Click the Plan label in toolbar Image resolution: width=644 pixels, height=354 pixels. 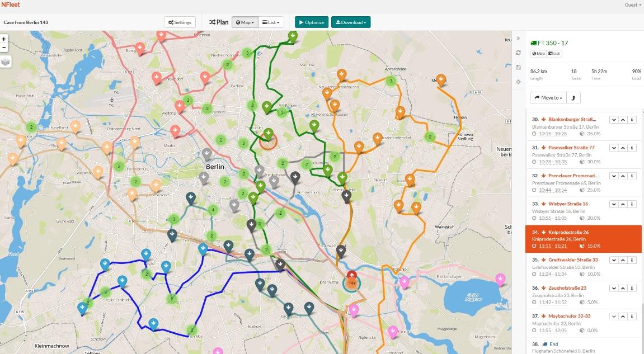tap(219, 22)
